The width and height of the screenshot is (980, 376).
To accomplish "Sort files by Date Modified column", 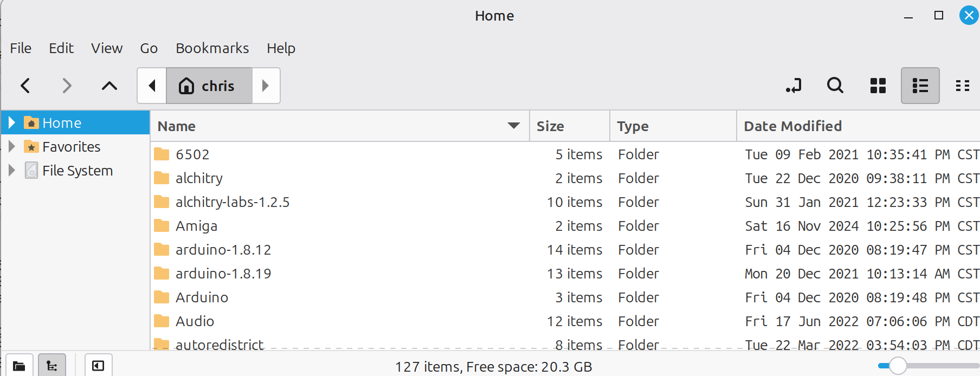I will [x=792, y=126].
